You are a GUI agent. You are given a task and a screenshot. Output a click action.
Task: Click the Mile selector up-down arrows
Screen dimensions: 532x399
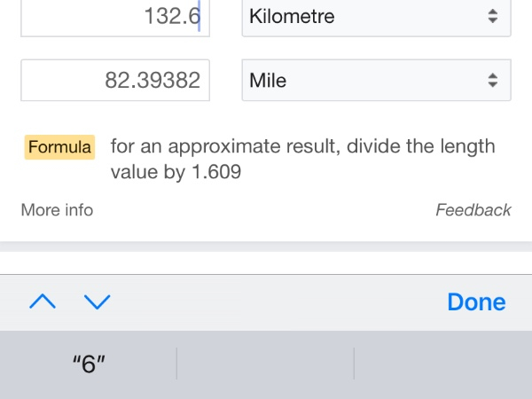click(492, 81)
